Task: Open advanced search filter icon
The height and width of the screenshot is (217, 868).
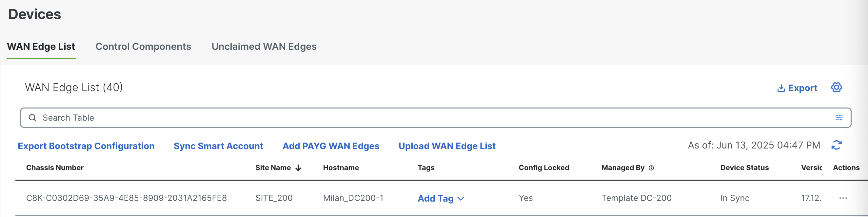Action: click(839, 118)
